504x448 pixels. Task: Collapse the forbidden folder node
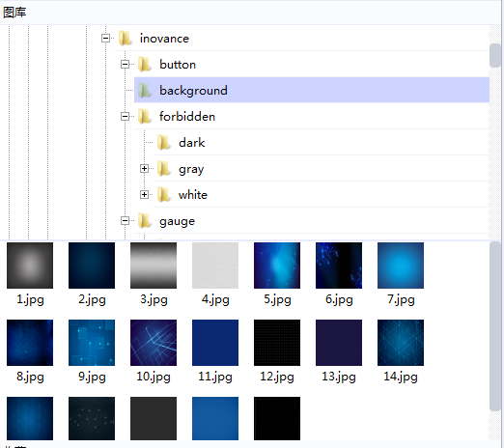(125, 116)
